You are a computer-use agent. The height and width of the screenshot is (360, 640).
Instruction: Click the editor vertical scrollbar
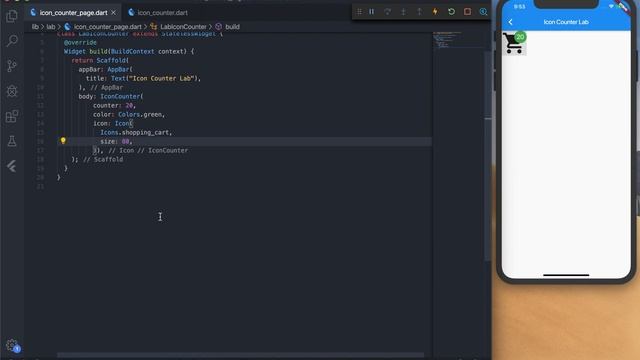(488, 155)
